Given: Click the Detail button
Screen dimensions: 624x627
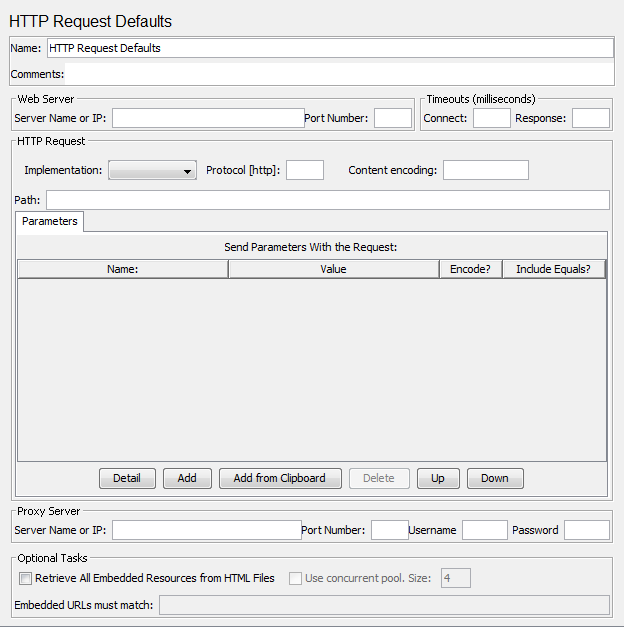Looking at the screenshot, I should click(x=127, y=478).
